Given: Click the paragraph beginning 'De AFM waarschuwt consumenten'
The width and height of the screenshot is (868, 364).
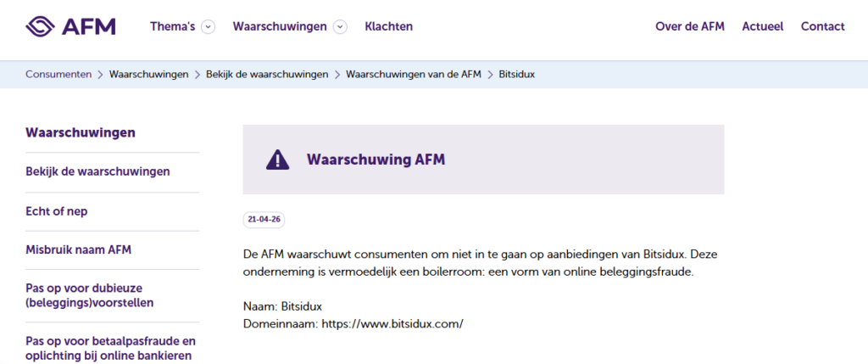Looking at the screenshot, I should coord(481,263).
